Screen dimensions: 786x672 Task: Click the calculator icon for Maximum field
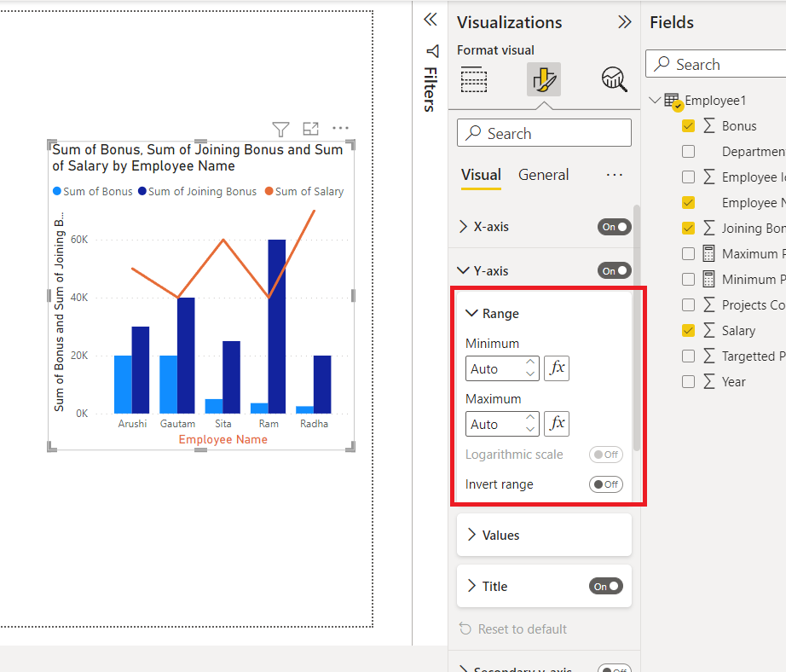(708, 253)
